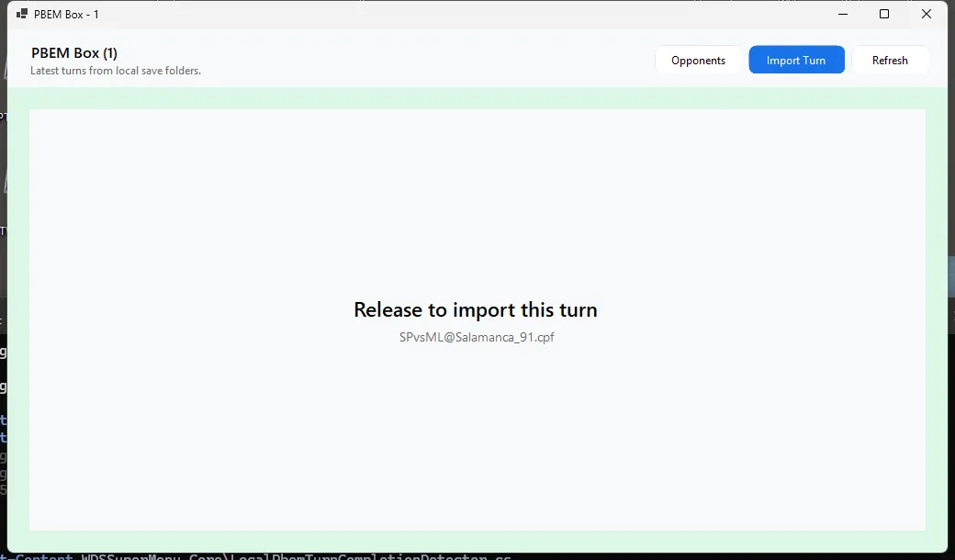The height and width of the screenshot is (560, 955).
Task: Refresh the PBEM Box turns
Action: tap(890, 60)
